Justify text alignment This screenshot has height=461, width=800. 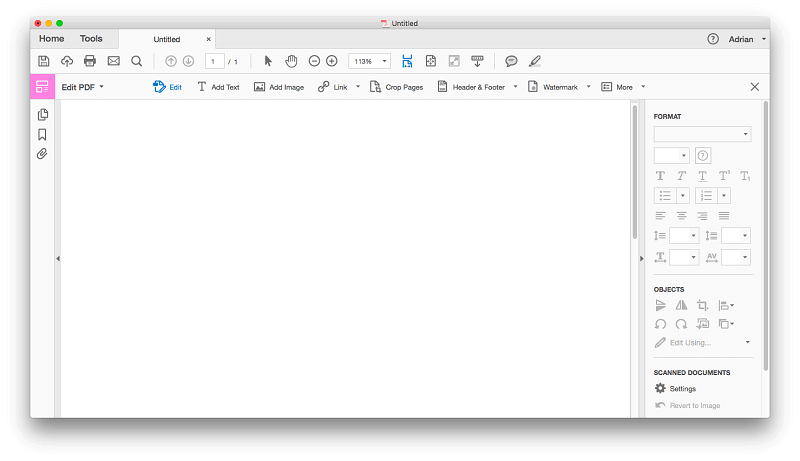(x=724, y=215)
